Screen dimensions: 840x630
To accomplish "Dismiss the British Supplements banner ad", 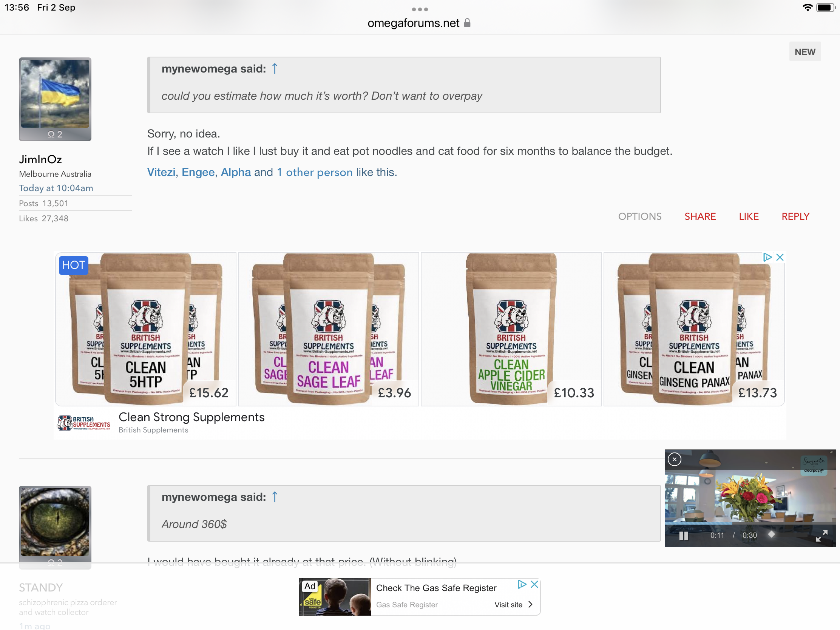I will 780,257.
